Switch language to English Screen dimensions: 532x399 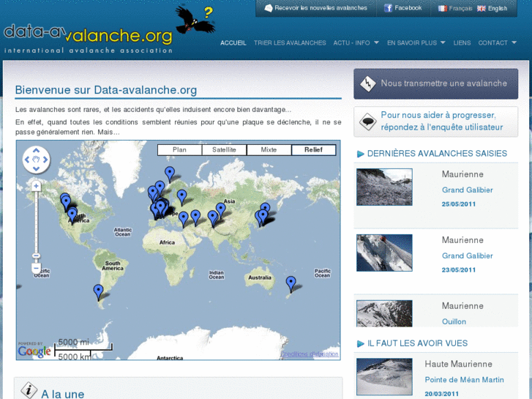[498, 9]
